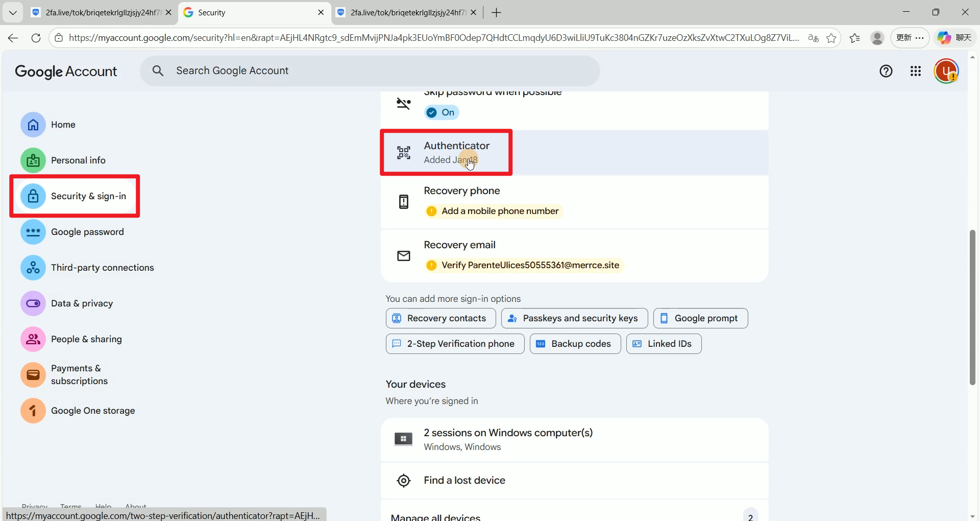Open Google One storage in sidebar
The height and width of the screenshot is (521, 980).
click(x=92, y=411)
